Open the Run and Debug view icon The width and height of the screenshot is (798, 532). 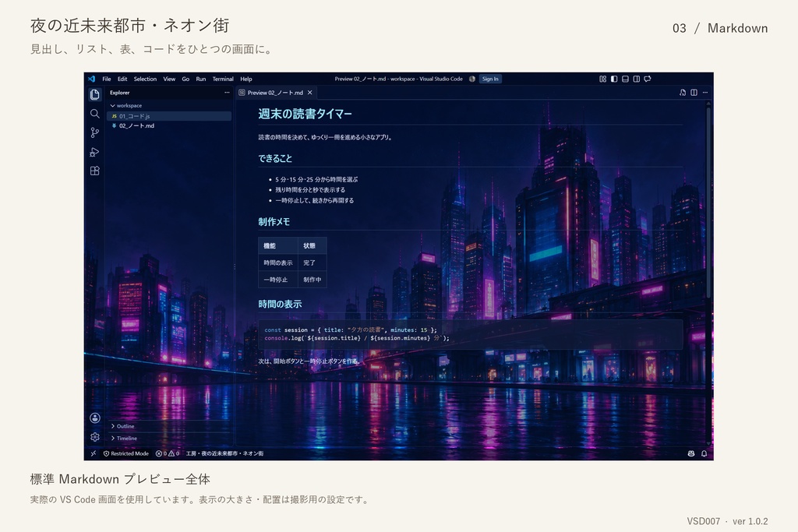click(x=94, y=152)
